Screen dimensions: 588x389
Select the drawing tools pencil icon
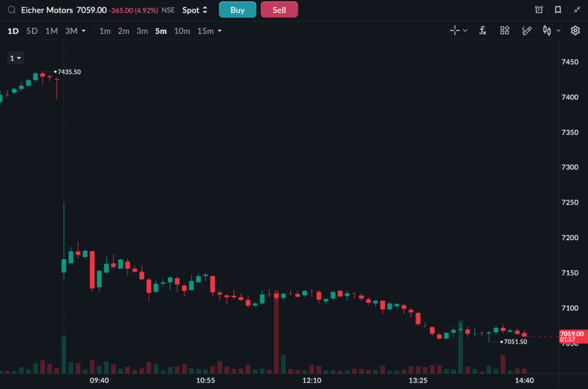point(527,31)
